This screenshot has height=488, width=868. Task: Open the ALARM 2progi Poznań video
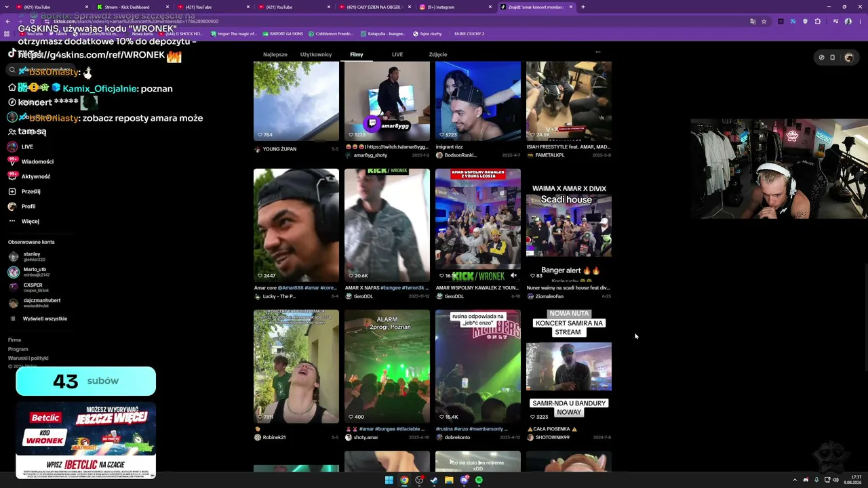(387, 366)
